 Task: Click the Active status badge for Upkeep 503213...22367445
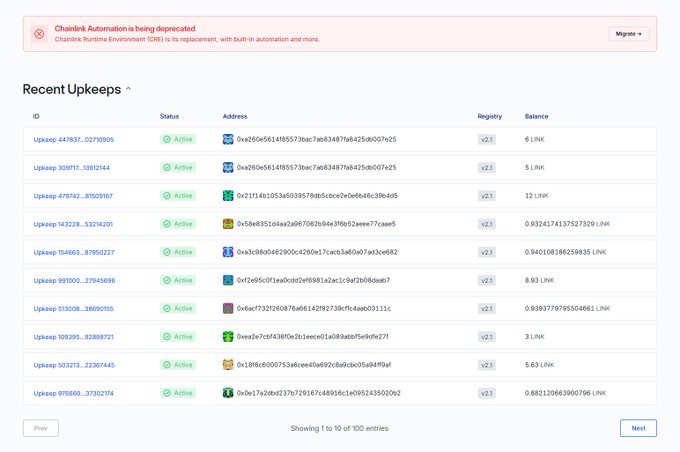(x=178, y=365)
